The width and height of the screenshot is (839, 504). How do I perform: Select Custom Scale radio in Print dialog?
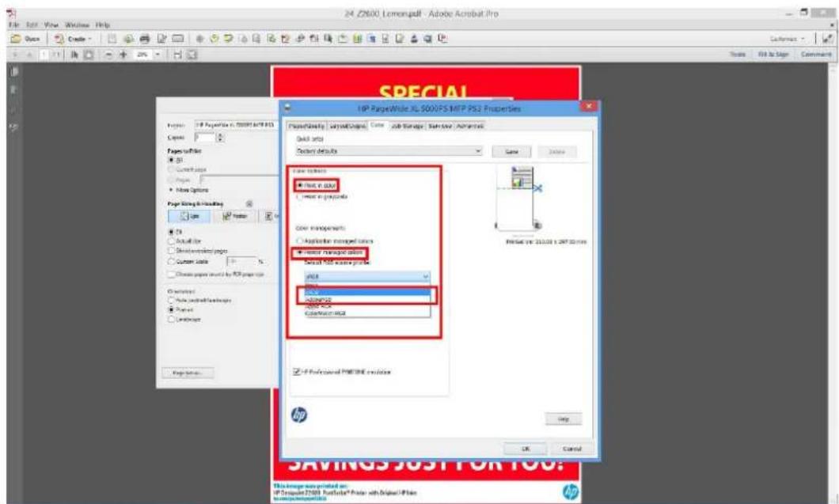tap(172, 262)
